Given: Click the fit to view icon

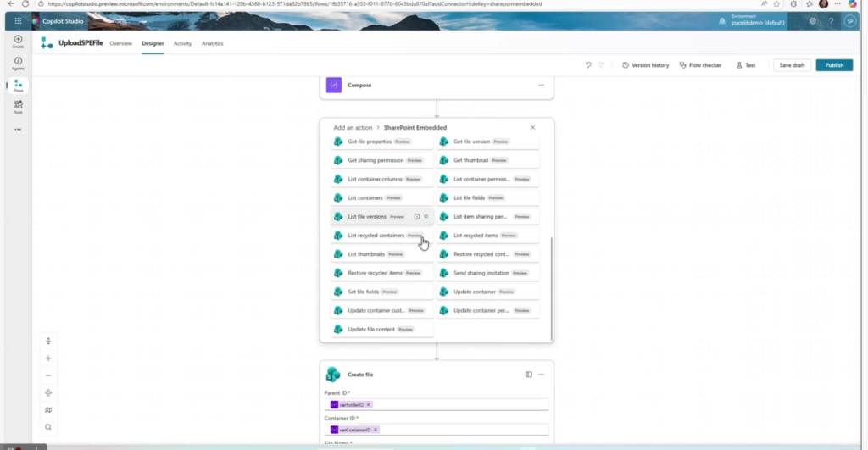Looking at the screenshot, I should pos(48,392).
